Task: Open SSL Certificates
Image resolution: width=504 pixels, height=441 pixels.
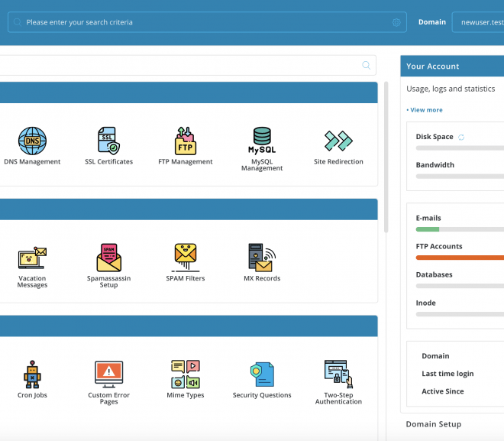Action: coord(108,146)
